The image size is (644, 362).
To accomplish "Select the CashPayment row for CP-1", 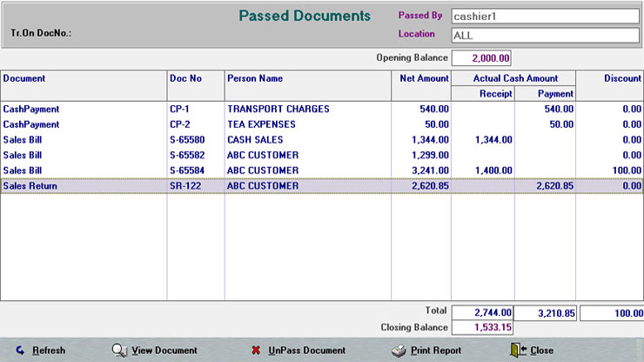I will point(322,109).
